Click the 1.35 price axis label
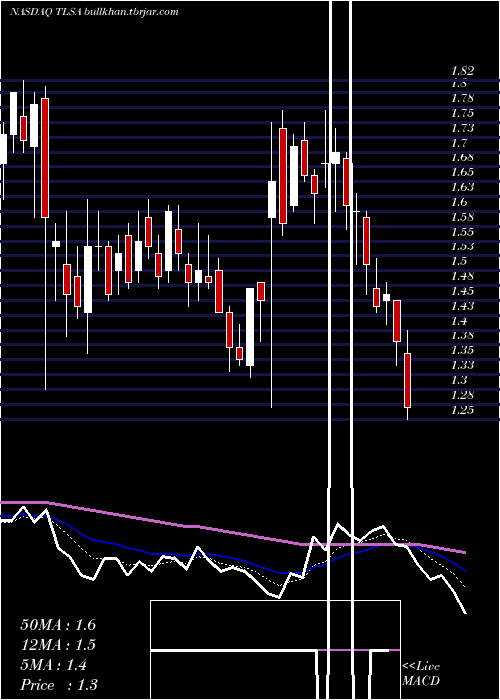This screenshot has height=700, width=500. (462, 350)
